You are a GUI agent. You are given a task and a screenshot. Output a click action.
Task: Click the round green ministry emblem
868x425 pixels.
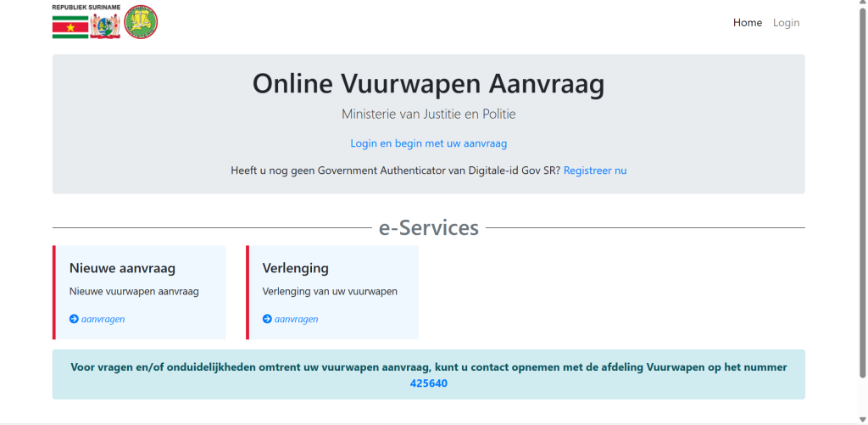(141, 22)
